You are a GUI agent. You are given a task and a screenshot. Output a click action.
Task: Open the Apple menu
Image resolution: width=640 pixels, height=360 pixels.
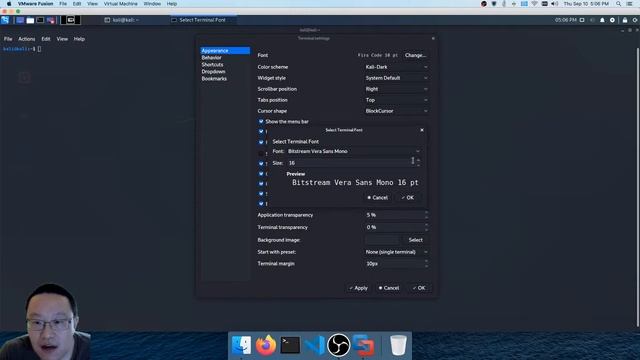click(9, 4)
